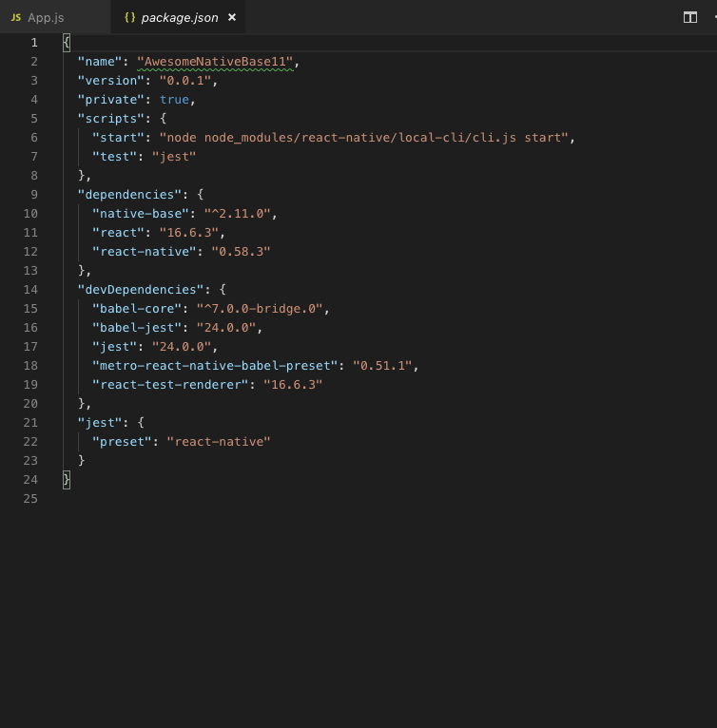This screenshot has height=728, width=717.
Task: Click the "react" key on line 11
Action: (119, 233)
